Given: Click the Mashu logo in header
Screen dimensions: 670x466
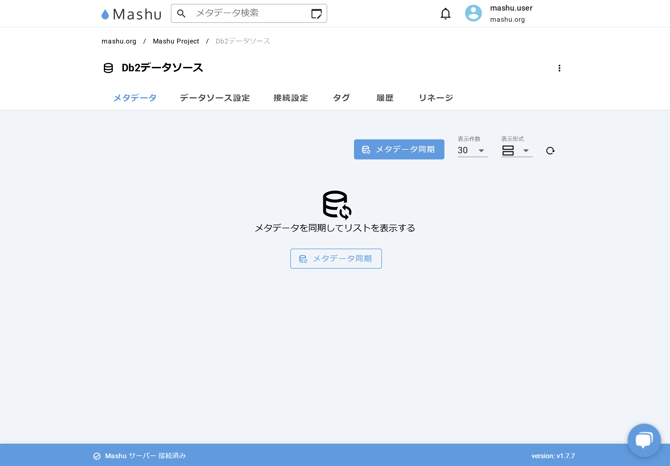Looking at the screenshot, I should [x=131, y=14].
